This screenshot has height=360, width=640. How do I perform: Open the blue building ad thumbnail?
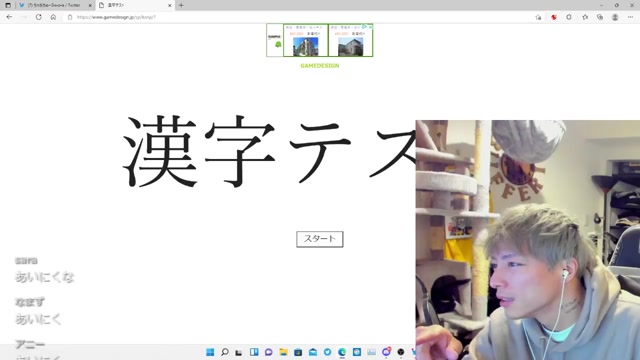(x=305, y=47)
